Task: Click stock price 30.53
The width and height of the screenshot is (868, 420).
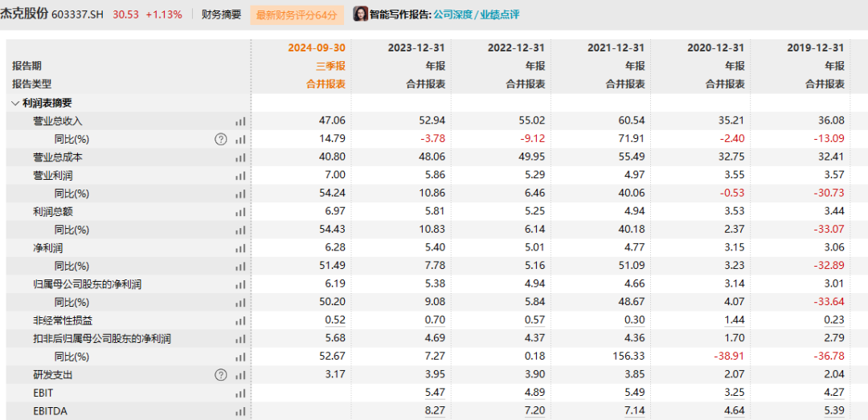Action: [x=125, y=15]
